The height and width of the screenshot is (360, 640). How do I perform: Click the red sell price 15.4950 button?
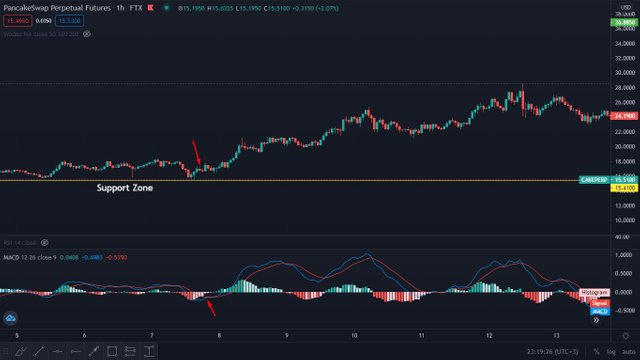(x=18, y=21)
